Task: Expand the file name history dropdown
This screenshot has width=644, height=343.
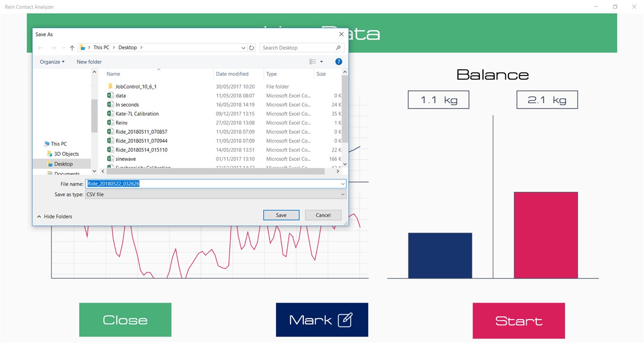Action: [x=342, y=183]
